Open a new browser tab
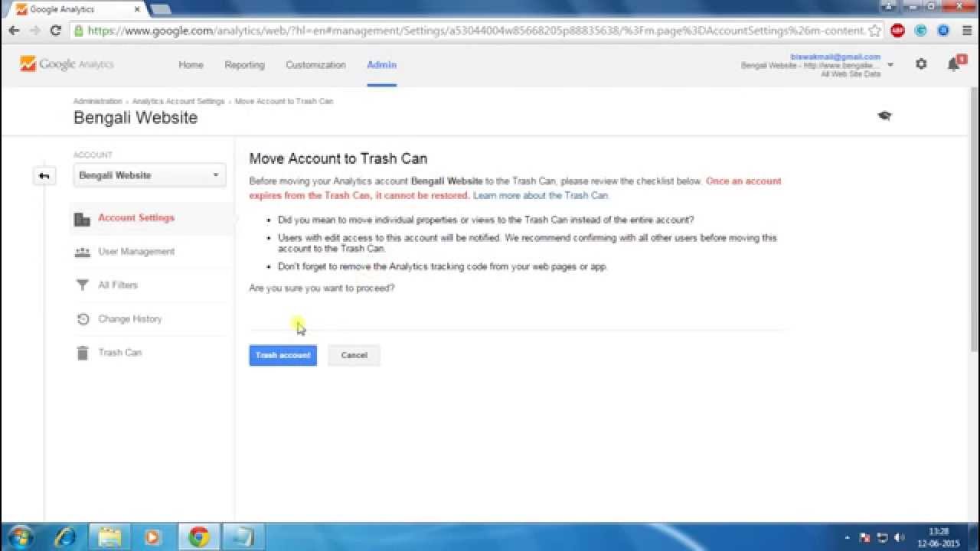Image resolution: width=980 pixels, height=551 pixels. click(x=160, y=9)
